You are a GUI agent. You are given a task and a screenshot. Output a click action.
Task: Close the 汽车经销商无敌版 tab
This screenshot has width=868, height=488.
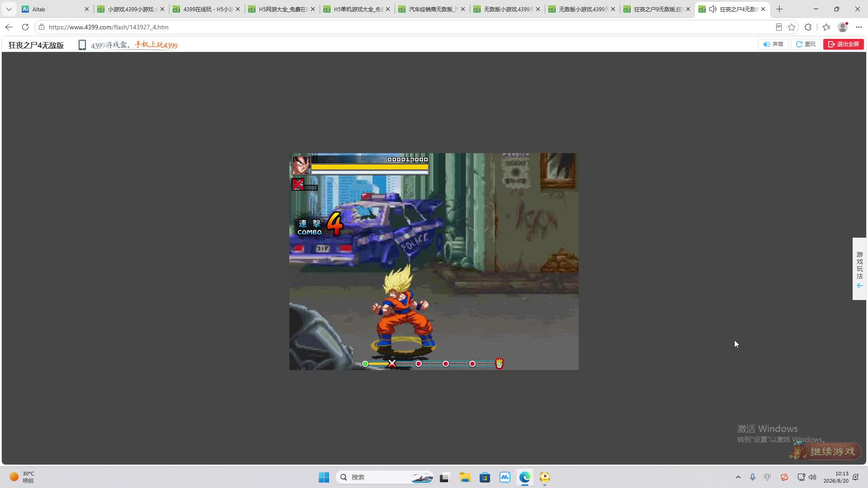pos(463,9)
